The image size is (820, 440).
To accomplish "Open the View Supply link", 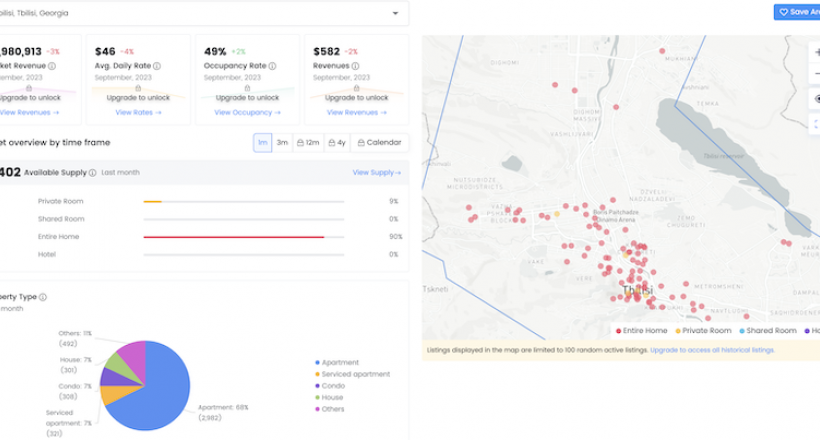I will tap(376, 173).
